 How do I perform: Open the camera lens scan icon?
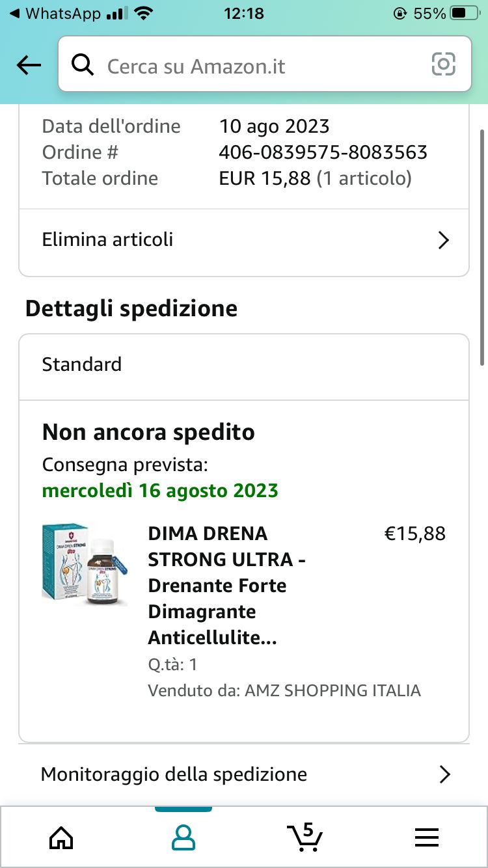click(x=444, y=64)
